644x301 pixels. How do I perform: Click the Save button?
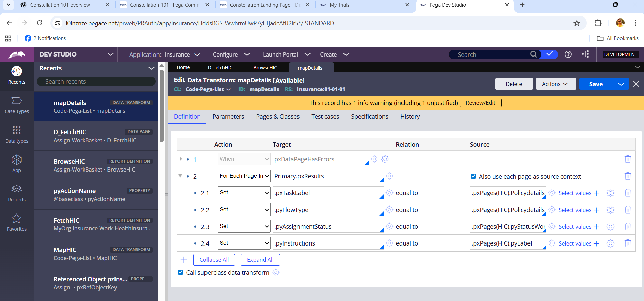coord(596,84)
